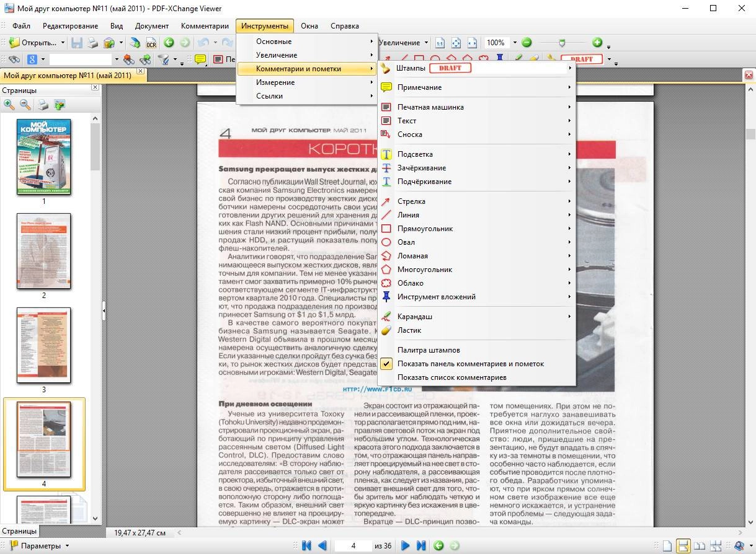
Task: Click the Find next binoculars icon
Action: click(146, 59)
